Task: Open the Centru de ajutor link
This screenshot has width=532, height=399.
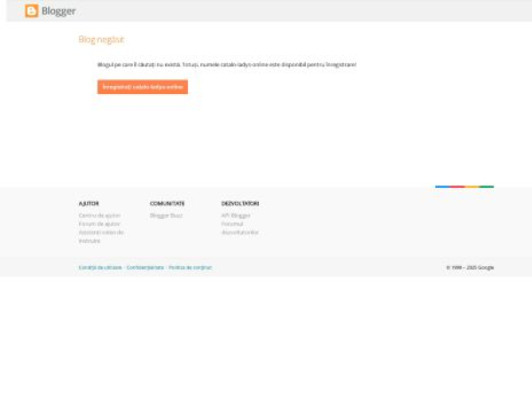Action: 99,215
